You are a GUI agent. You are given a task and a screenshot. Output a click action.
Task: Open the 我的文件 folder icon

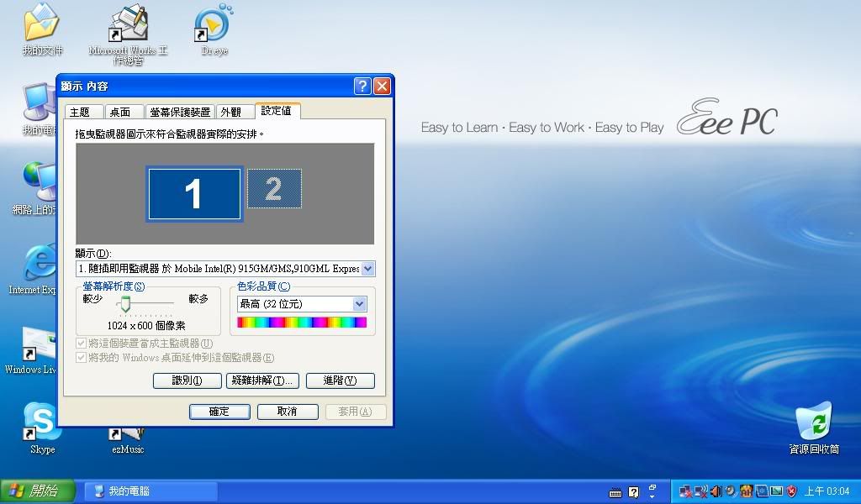(x=41, y=24)
